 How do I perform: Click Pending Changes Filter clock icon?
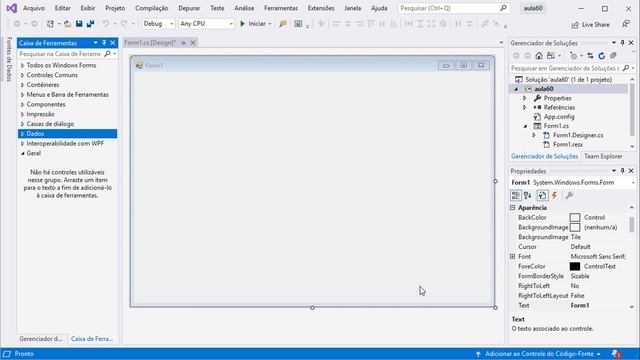[573, 56]
